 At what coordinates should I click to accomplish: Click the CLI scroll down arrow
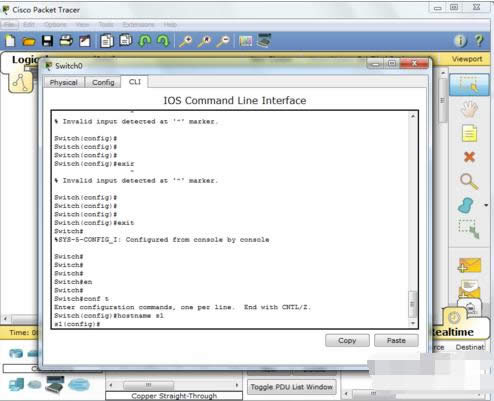point(413,323)
